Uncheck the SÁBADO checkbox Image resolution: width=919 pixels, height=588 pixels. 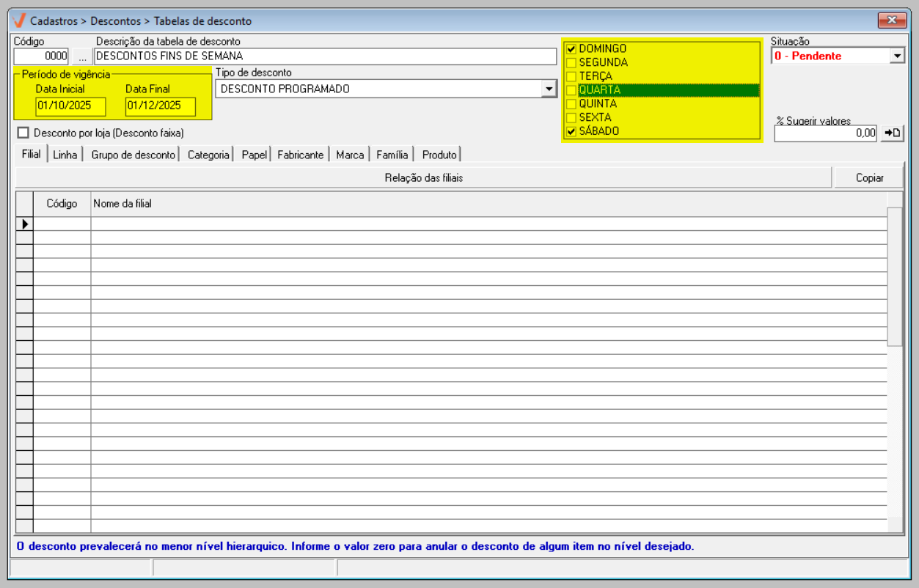click(571, 131)
